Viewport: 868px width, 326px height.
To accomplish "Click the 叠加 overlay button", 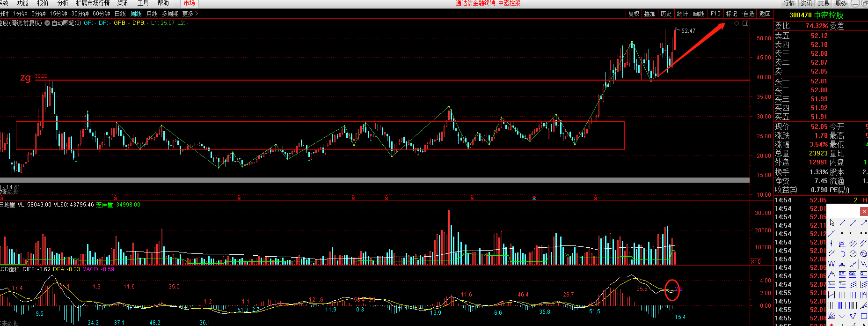I will [x=650, y=14].
